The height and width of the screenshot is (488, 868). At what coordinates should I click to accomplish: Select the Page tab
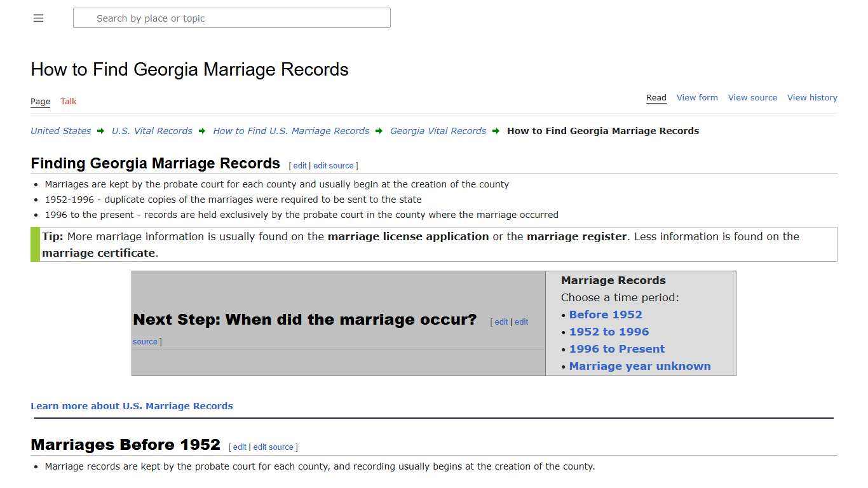click(x=40, y=101)
